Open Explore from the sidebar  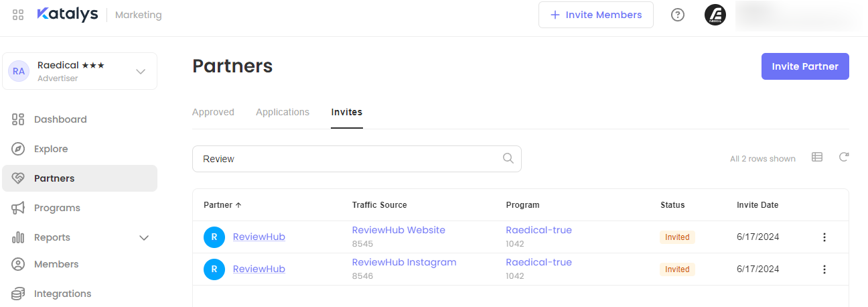point(51,149)
